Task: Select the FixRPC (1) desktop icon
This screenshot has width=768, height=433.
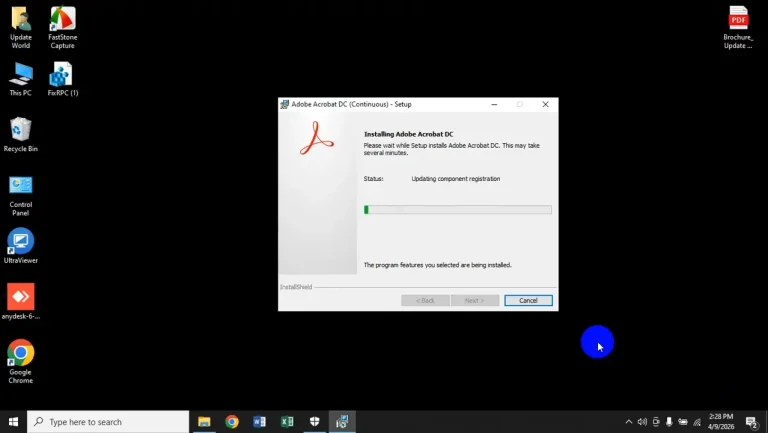Action: [x=63, y=79]
